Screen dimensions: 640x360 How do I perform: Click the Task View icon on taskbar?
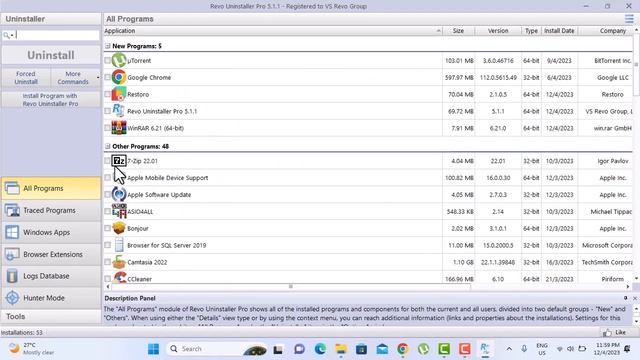coord(278,349)
